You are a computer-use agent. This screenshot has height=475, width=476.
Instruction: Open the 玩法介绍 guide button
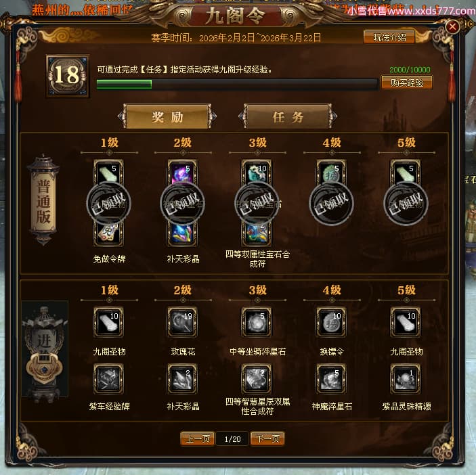pyautogui.click(x=389, y=38)
